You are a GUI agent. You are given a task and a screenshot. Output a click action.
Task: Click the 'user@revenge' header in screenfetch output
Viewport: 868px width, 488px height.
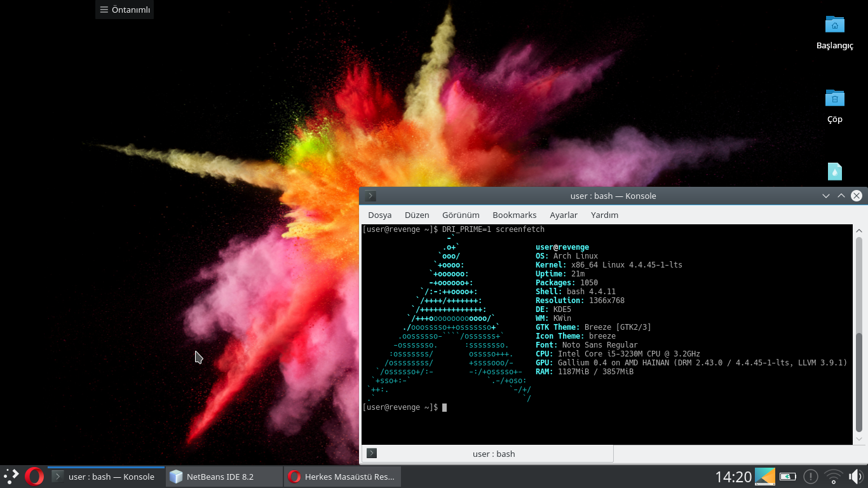tap(562, 247)
